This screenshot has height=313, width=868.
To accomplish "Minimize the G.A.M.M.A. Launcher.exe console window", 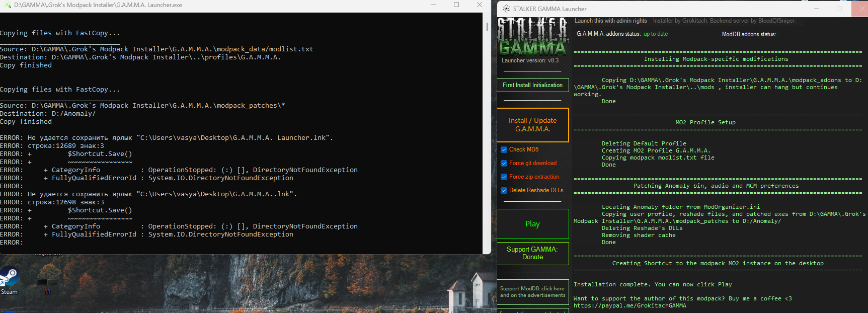I will [434, 5].
